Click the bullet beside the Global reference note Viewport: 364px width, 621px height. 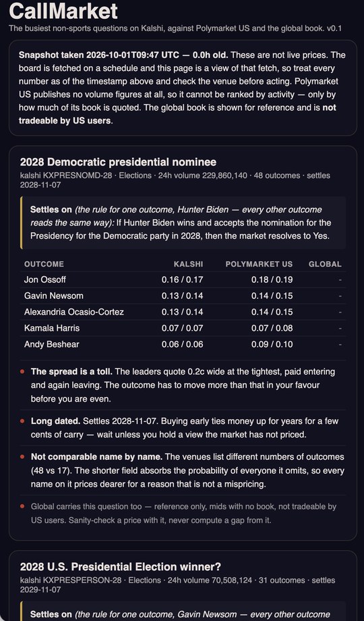point(22,506)
